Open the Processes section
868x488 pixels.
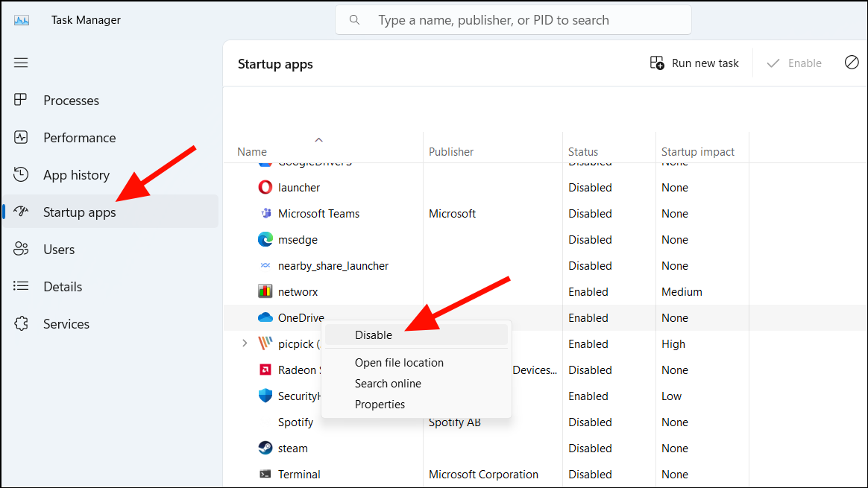coord(71,100)
